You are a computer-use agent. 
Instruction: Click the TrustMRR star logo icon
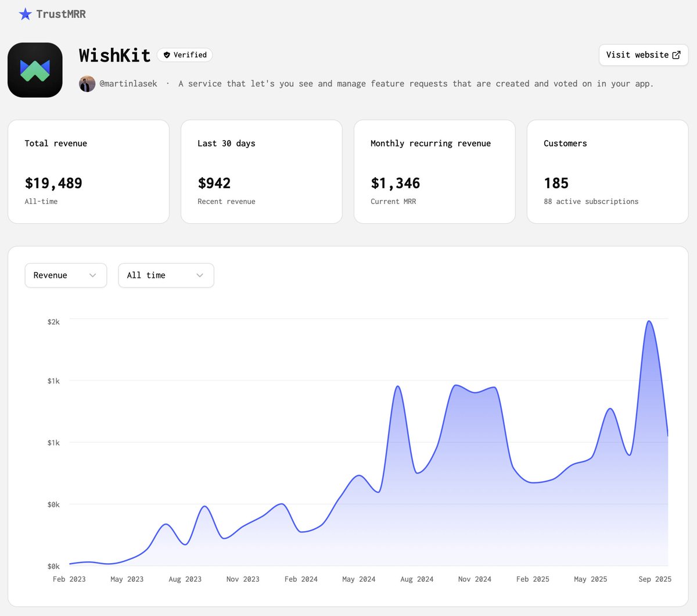[x=25, y=14]
